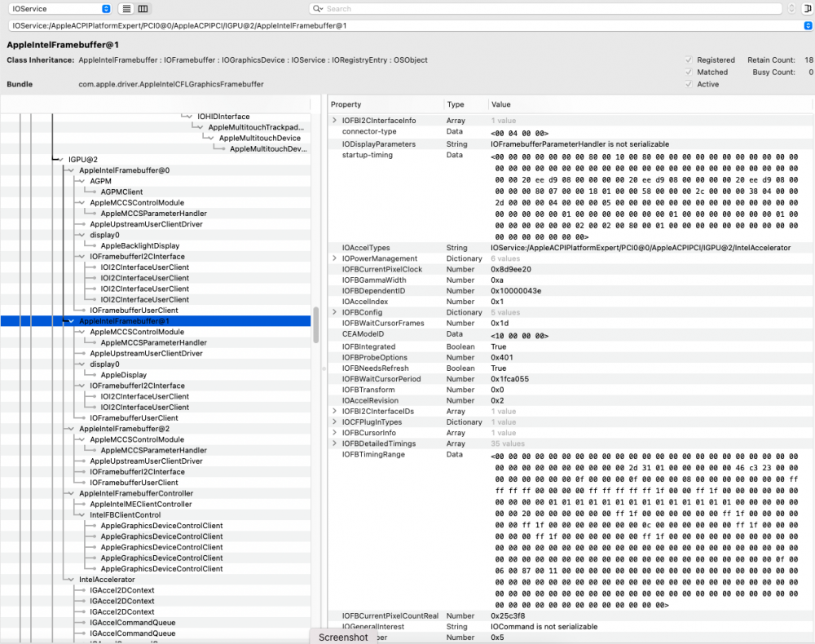The image size is (815, 644).
Task: Sort by the Value column header
Action: [650, 104]
